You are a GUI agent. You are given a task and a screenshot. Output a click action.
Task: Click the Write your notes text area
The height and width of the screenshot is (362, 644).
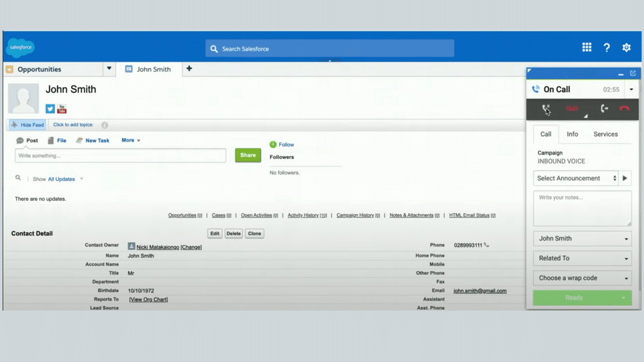[x=582, y=208]
